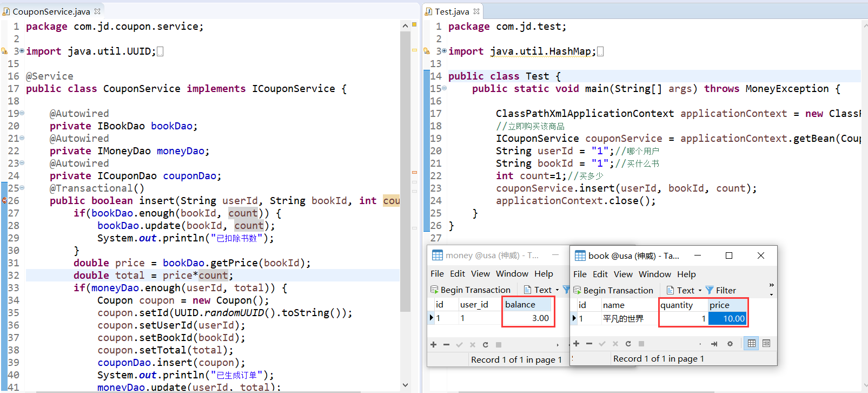Click Text button in the money window
This screenshot has height=393, width=868.
(538, 290)
